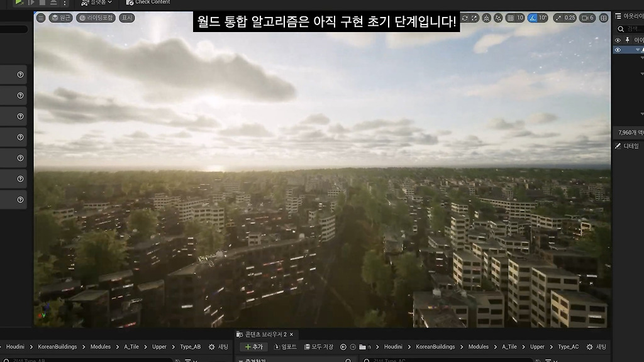Viewport: 644px width, 362px height.
Task: Open 세팅 settings in left content browser
Action: 218,347
